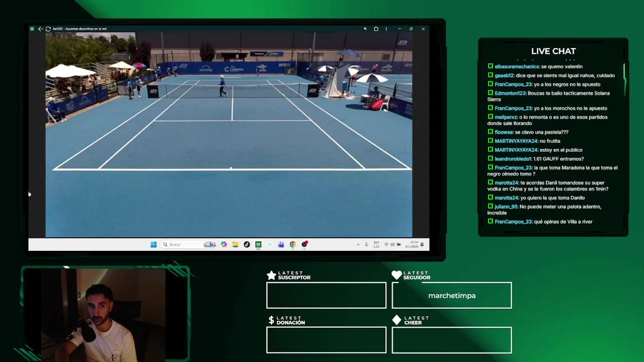Open the clock showing 23:34

(x=412, y=244)
